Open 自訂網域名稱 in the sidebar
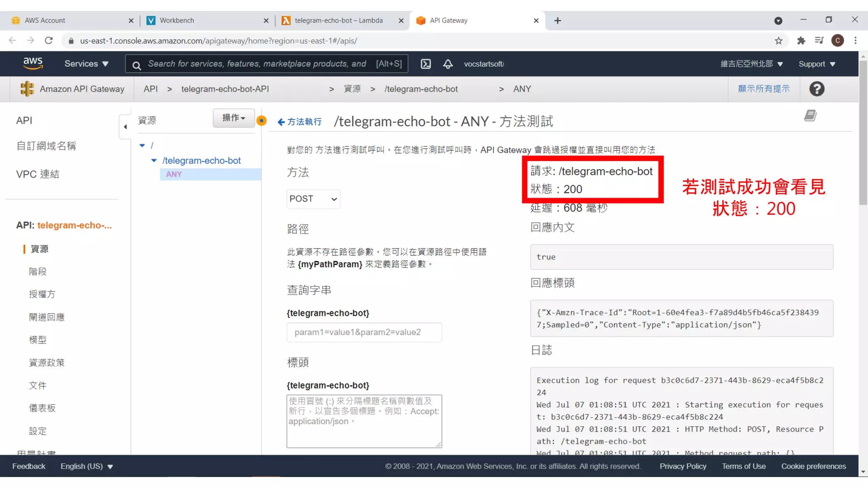868x488 pixels. coord(46,146)
